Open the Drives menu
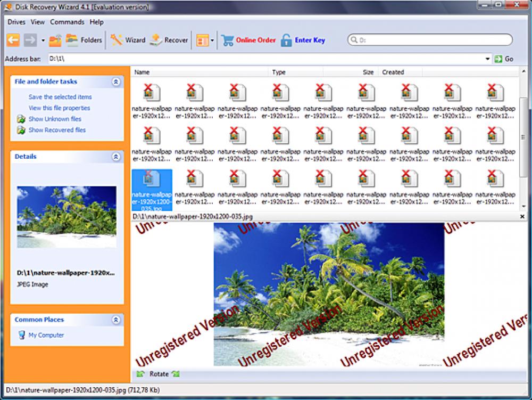Image resolution: width=532 pixels, height=400 pixels. [16, 22]
